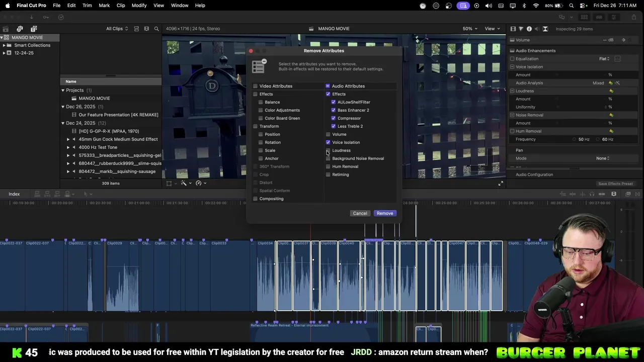The width and height of the screenshot is (644, 362).
Task: Click the Loudness reset arrow icon
Action: tap(611, 91)
